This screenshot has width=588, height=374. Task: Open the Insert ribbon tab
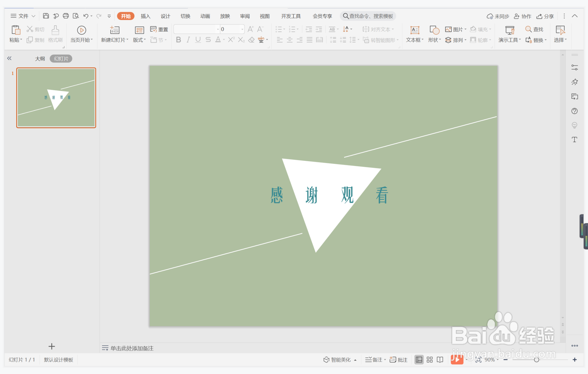(145, 16)
